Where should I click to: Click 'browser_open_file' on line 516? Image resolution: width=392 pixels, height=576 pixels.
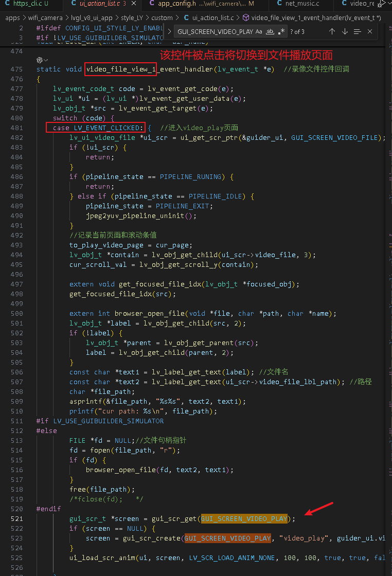[x=121, y=470]
